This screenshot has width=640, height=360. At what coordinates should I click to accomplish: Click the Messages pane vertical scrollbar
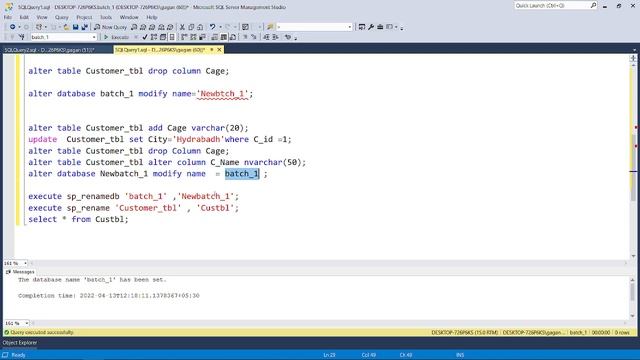633,297
